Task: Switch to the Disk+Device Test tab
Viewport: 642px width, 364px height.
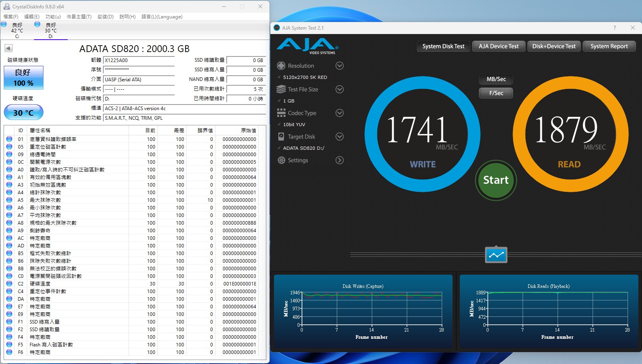Action: [x=554, y=46]
